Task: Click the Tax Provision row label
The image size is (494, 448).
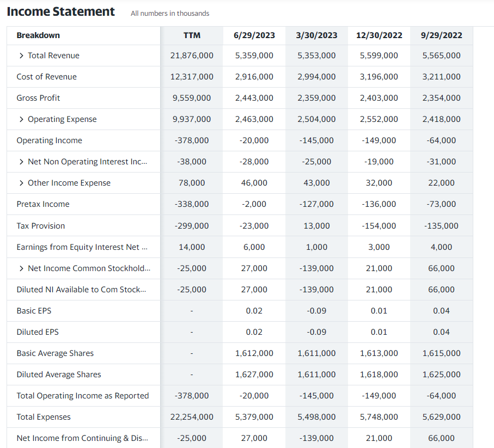Action: [x=41, y=226]
